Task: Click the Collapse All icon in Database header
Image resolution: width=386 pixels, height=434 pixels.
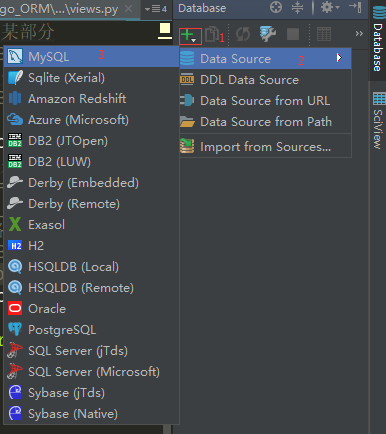Action: coord(297,8)
